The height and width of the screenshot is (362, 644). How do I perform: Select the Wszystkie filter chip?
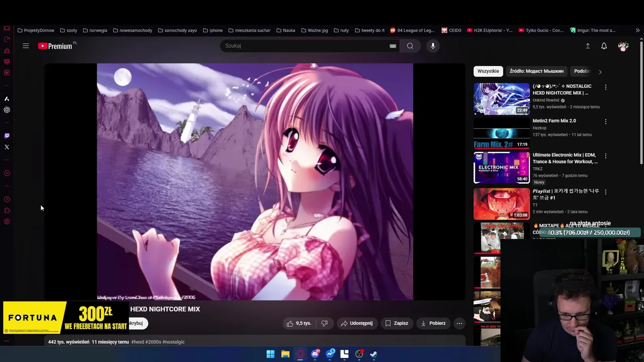click(488, 71)
